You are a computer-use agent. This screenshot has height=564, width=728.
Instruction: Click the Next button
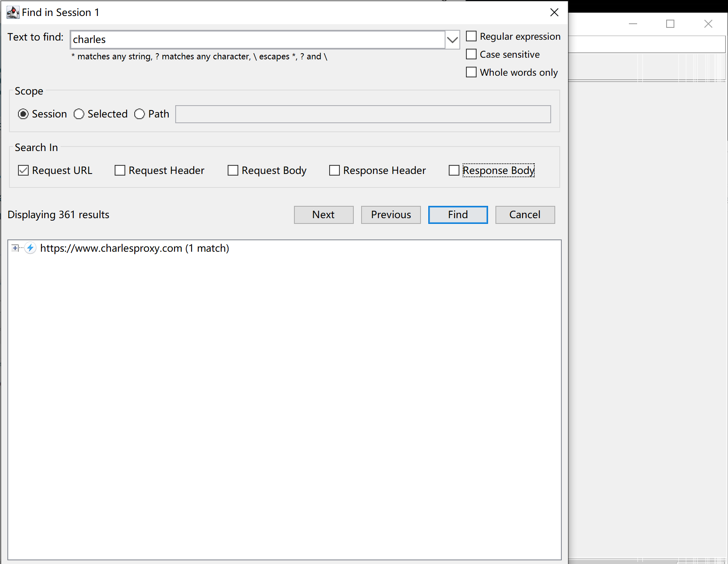click(323, 215)
